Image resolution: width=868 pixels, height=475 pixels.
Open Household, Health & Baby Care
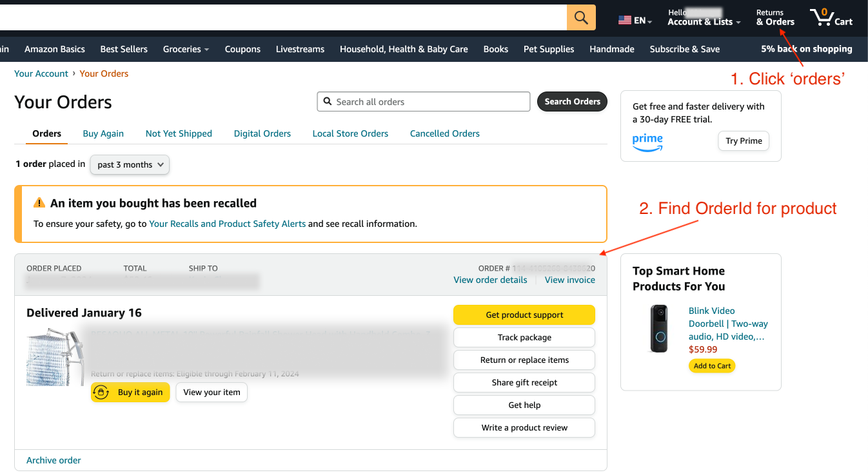[404, 49]
